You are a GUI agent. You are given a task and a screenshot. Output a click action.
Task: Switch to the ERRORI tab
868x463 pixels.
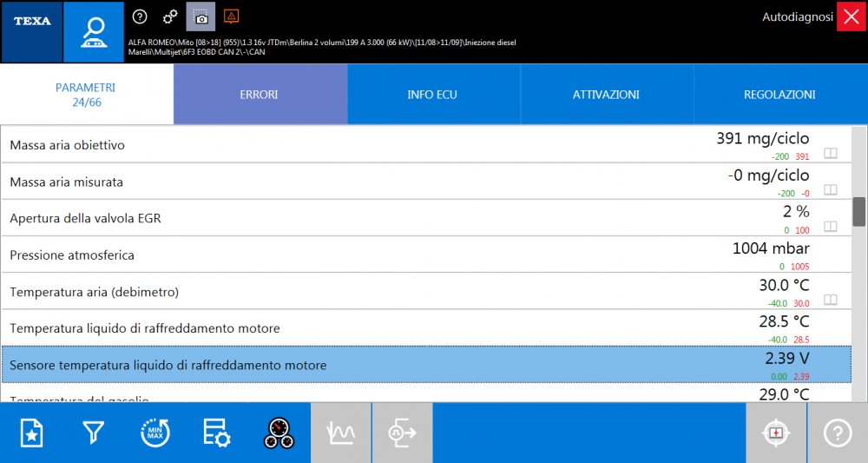pyautogui.click(x=260, y=94)
